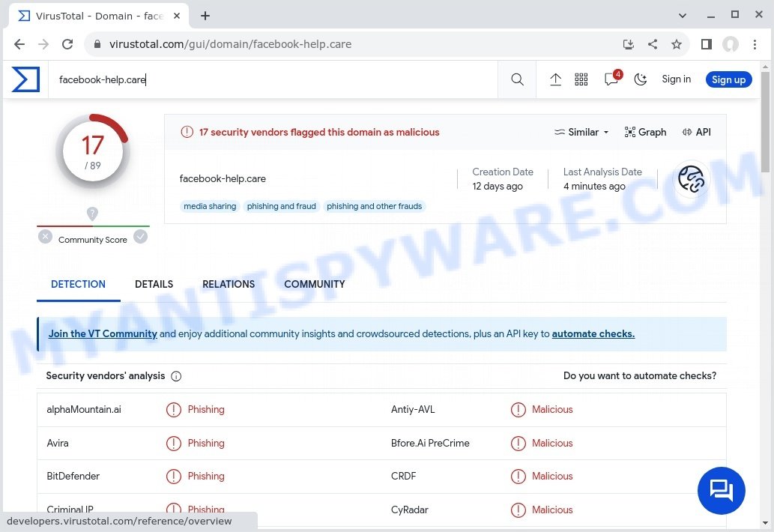Select the VirusTotal browser tab
The width and height of the screenshot is (774, 532).
pos(99,16)
